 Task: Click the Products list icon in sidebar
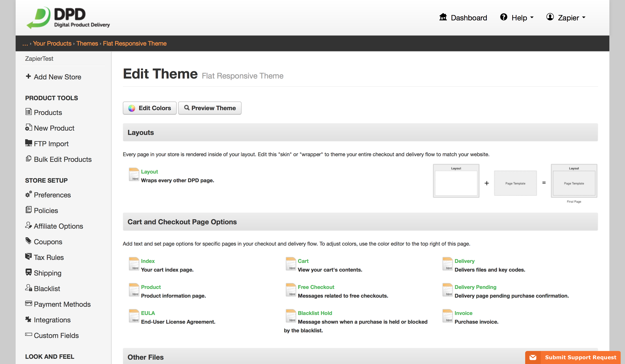click(x=28, y=112)
